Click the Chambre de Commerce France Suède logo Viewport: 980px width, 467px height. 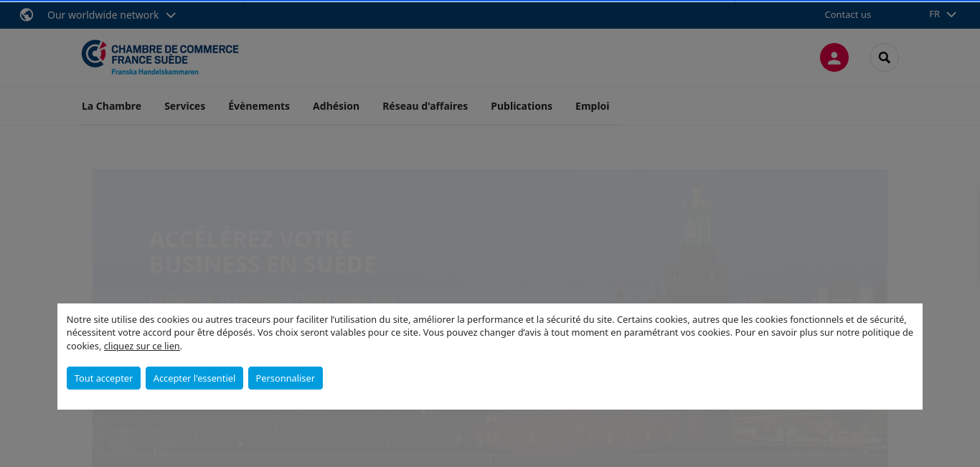160,58
